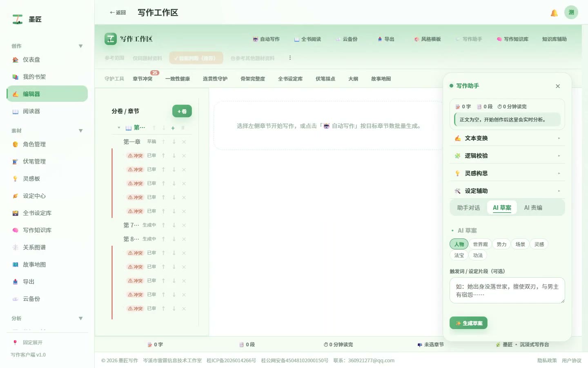Delete the 第 8… chapter row
Image resolution: width=588 pixels, height=368 pixels.
pyautogui.click(x=184, y=239)
